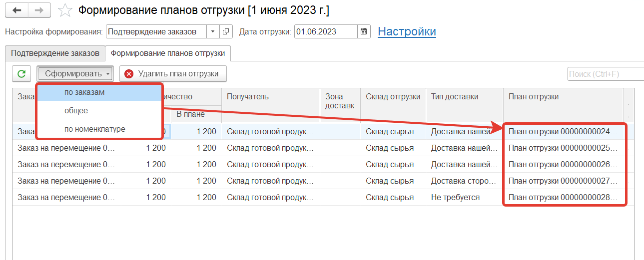Add page to favorites with star icon
This screenshot has width=644, height=260.
[64, 10]
